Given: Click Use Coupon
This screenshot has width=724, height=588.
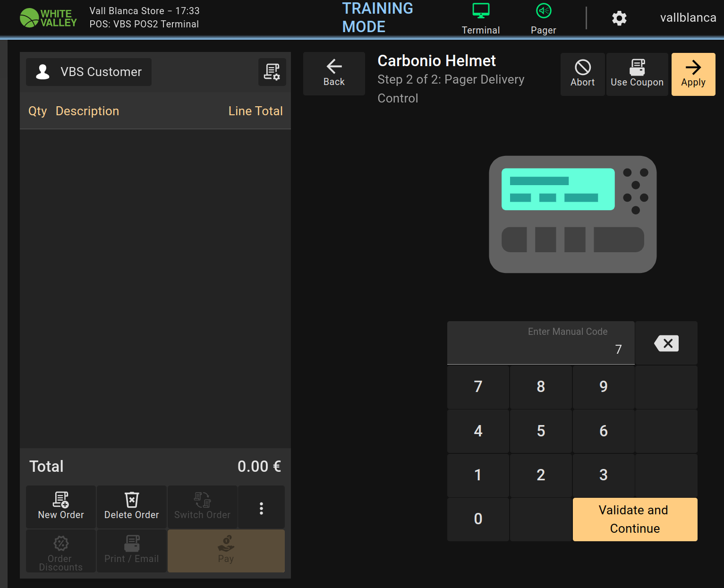Looking at the screenshot, I should tap(637, 74).
